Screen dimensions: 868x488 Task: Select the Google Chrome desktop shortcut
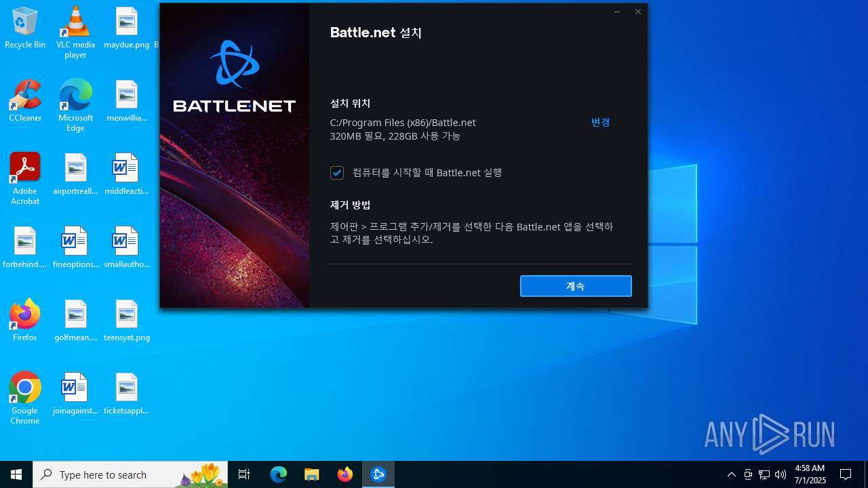pyautogui.click(x=25, y=399)
